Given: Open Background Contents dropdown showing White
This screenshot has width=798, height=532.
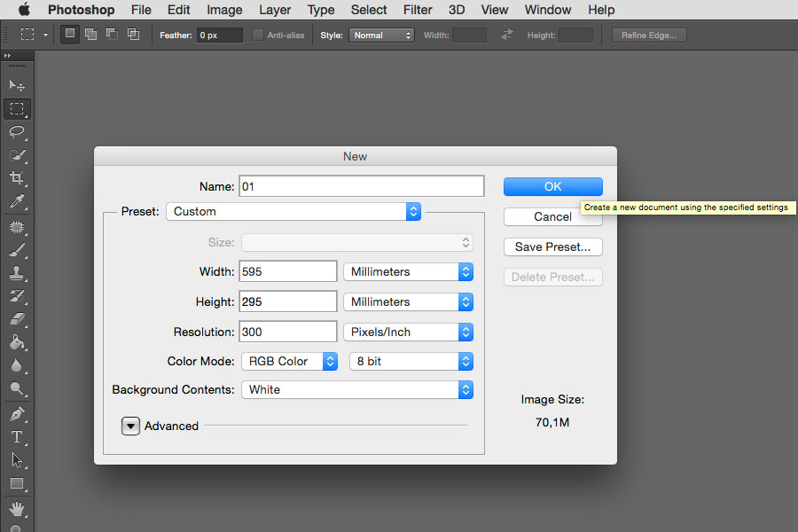Looking at the screenshot, I should (357, 390).
